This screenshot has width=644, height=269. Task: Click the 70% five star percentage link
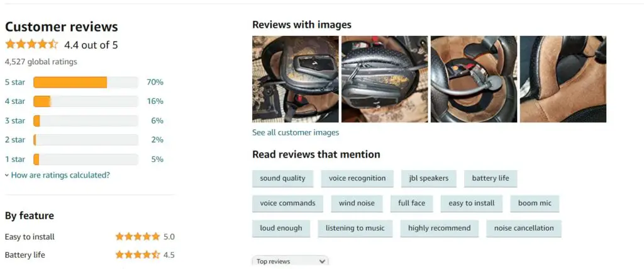point(155,83)
